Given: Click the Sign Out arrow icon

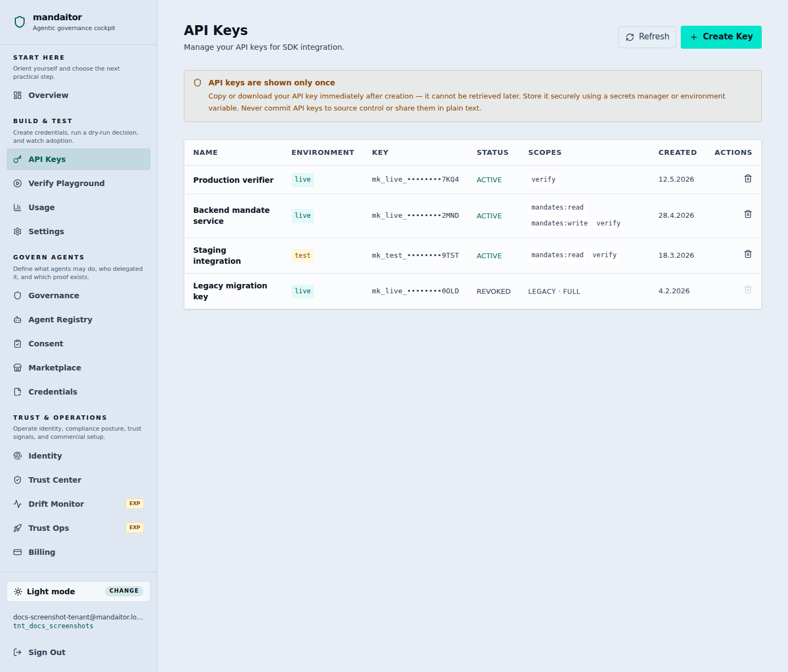Looking at the screenshot, I should [x=18, y=652].
